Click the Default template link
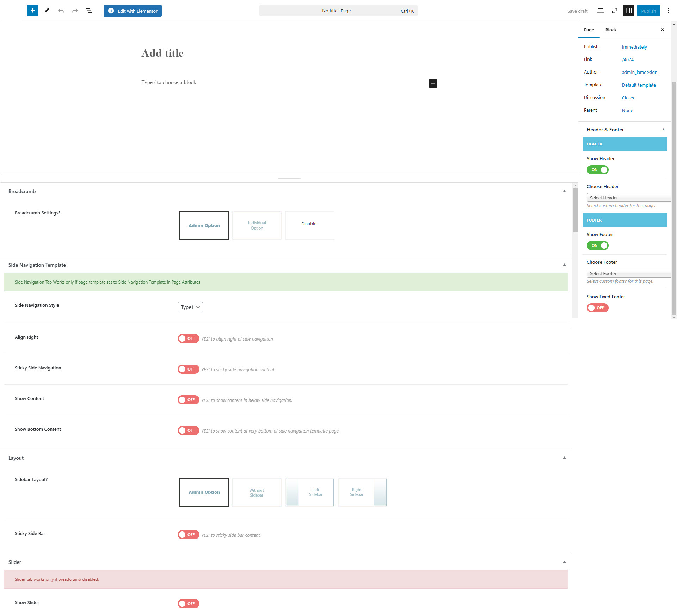Image resolution: width=677 pixels, height=616 pixels. (639, 85)
